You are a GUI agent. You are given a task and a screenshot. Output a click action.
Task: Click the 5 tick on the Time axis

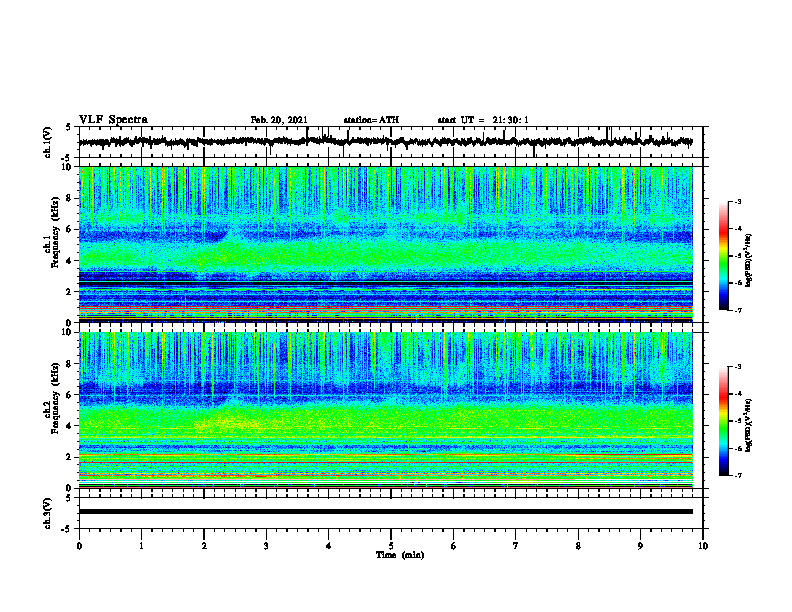coord(391,546)
